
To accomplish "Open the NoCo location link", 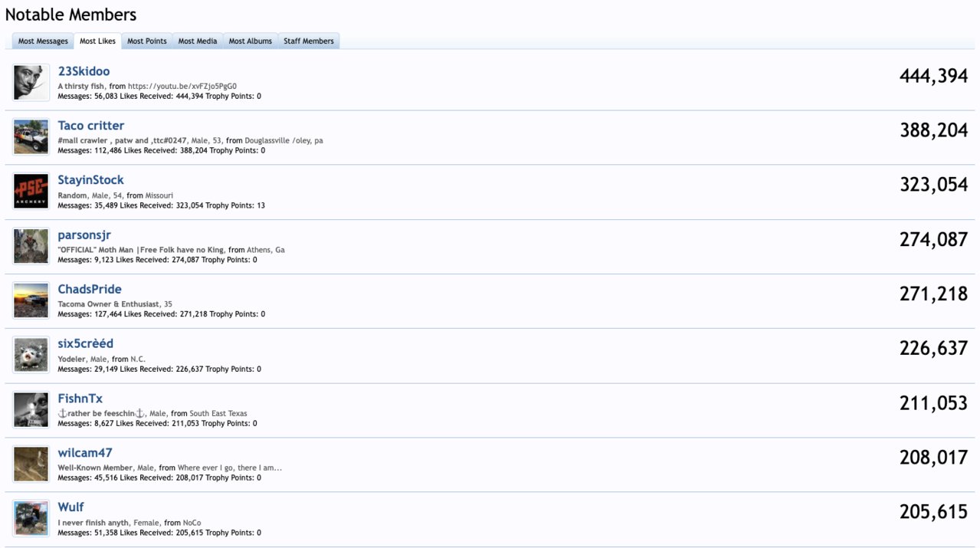I will (x=192, y=523).
